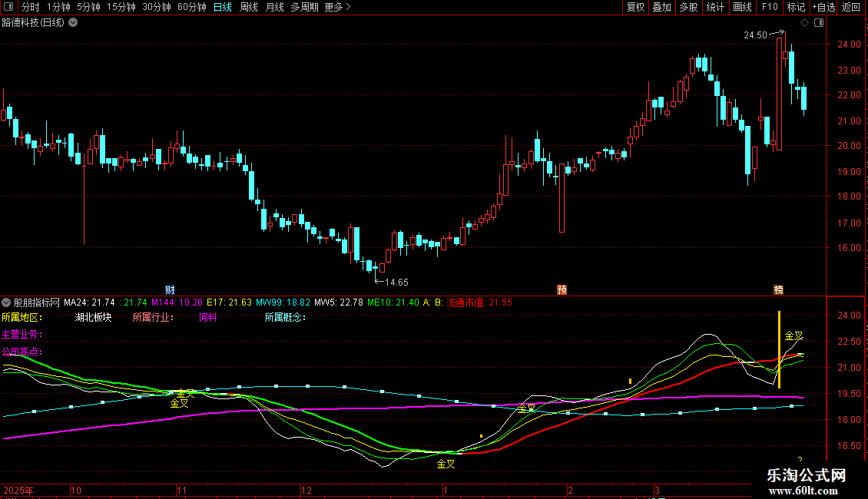This screenshot has width=868, height=499.
Task: Add stock via +自选 button
Action: pyautogui.click(x=823, y=7)
